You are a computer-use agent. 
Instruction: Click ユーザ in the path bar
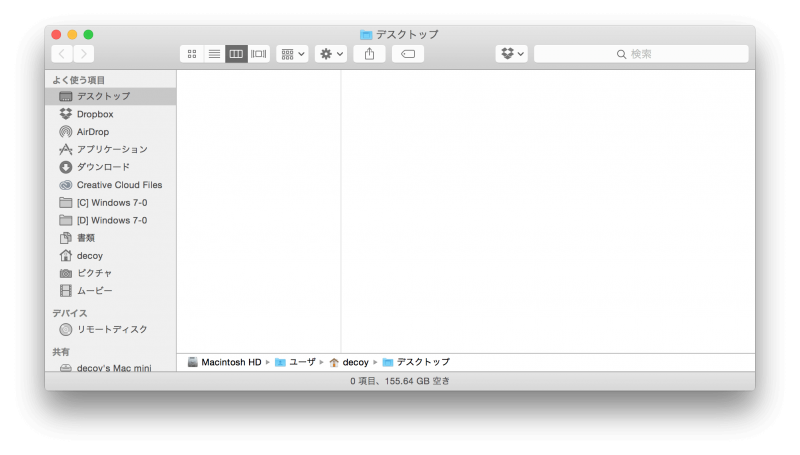[295, 362]
